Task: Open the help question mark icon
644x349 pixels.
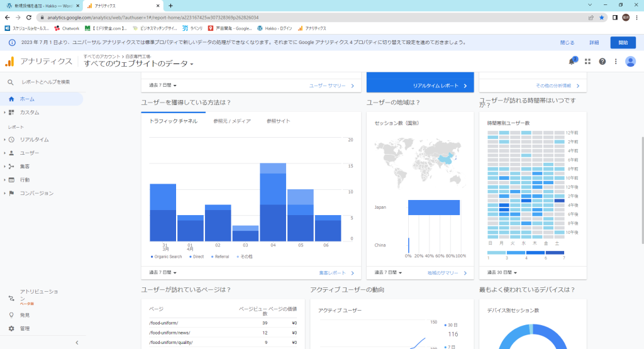Action: (602, 62)
